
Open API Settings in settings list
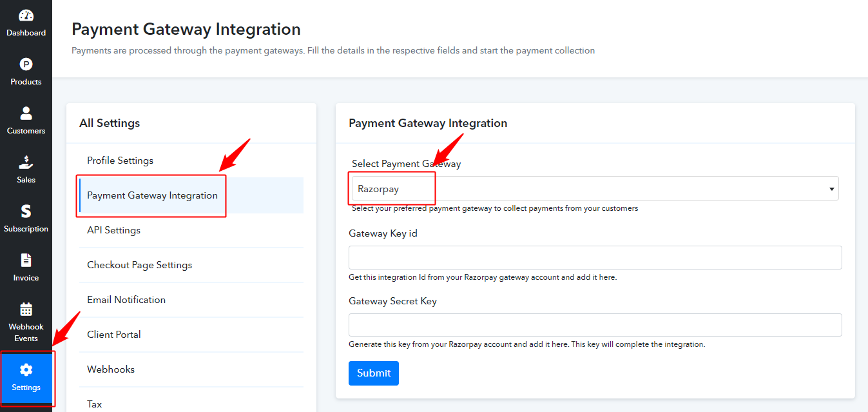pos(114,230)
